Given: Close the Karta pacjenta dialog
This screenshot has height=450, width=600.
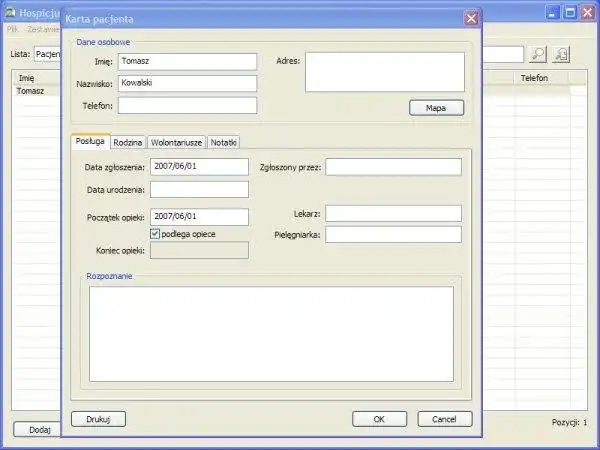Looking at the screenshot, I should pos(471,18).
